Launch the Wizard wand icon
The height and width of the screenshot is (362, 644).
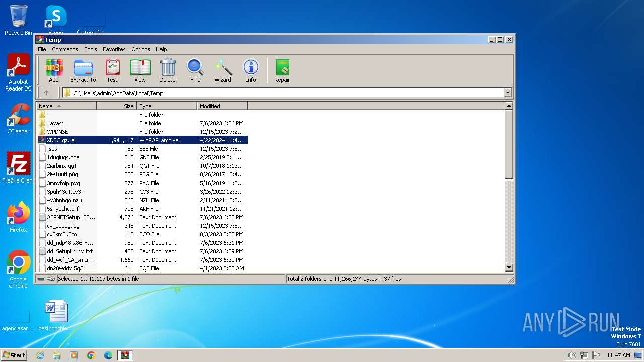223,70
